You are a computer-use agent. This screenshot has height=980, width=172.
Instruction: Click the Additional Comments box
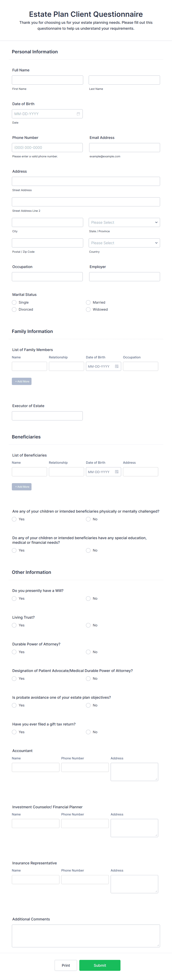point(86,936)
